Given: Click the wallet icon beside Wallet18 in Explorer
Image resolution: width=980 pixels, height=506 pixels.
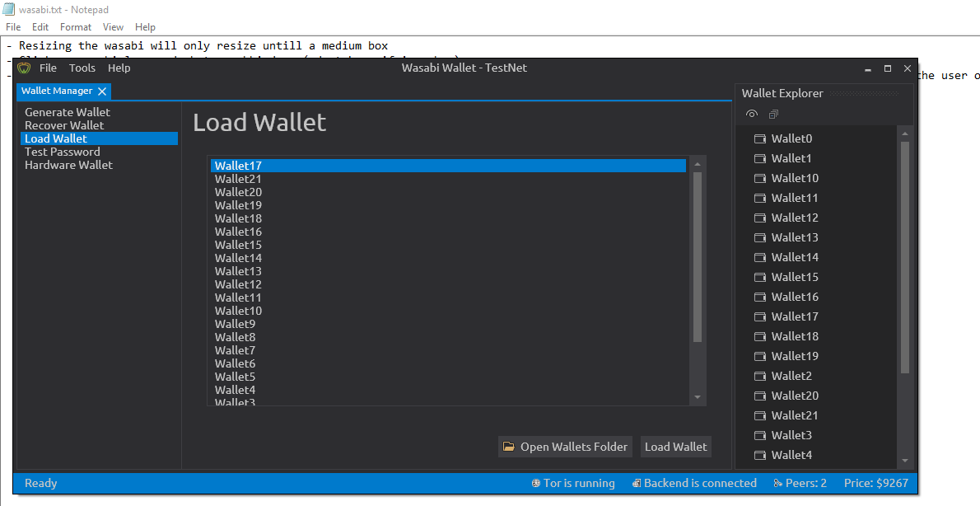Looking at the screenshot, I should pyautogui.click(x=760, y=336).
